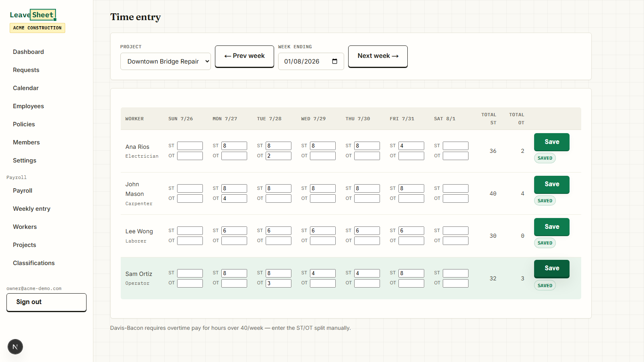
Task: Open the Project dropdown showing Downtown Bridge Repair
Action: tap(165, 61)
